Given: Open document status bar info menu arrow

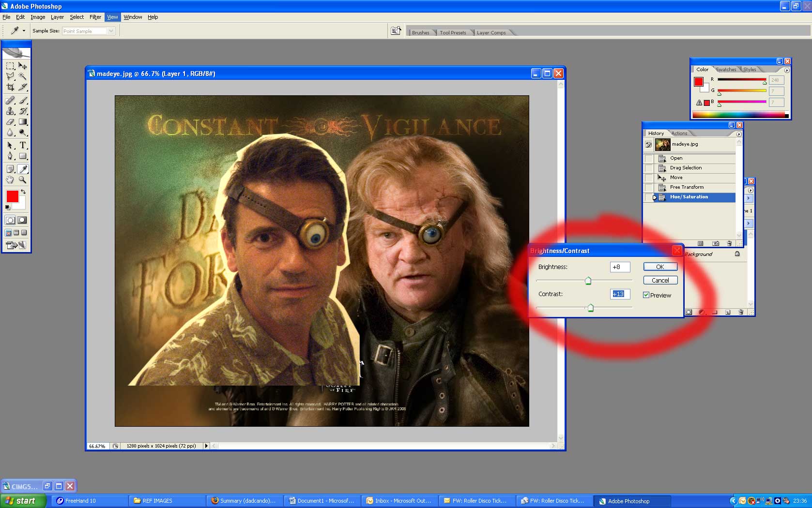Looking at the screenshot, I should pos(206,446).
